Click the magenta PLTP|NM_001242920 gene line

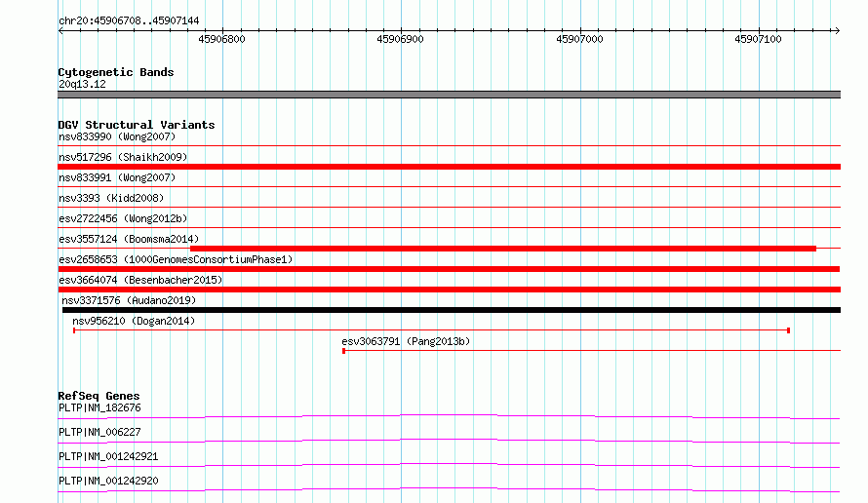coord(449,489)
